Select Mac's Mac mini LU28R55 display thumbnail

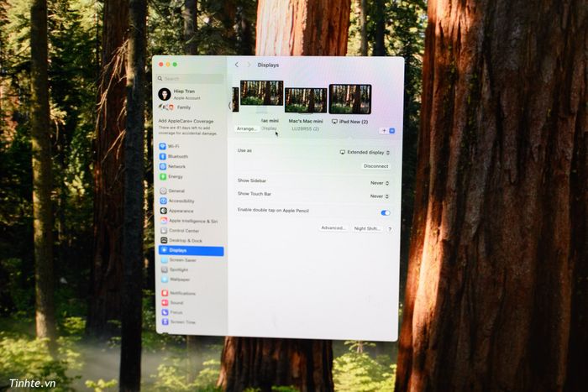click(x=306, y=101)
